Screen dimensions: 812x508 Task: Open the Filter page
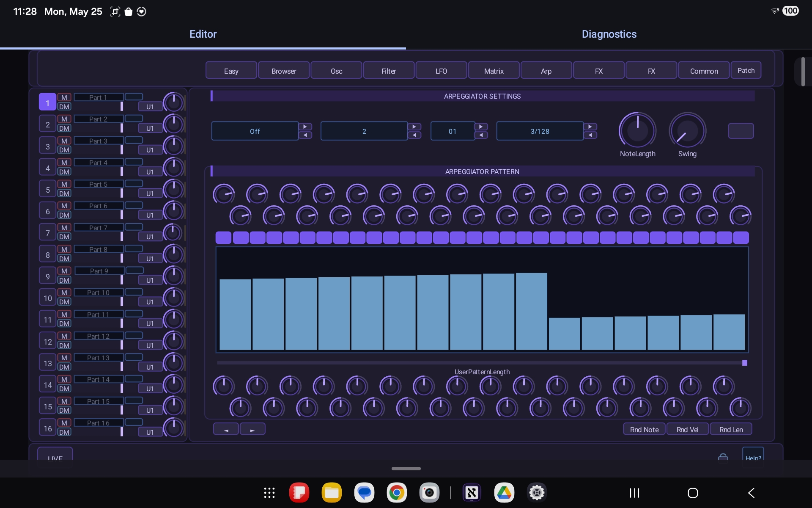(389, 71)
